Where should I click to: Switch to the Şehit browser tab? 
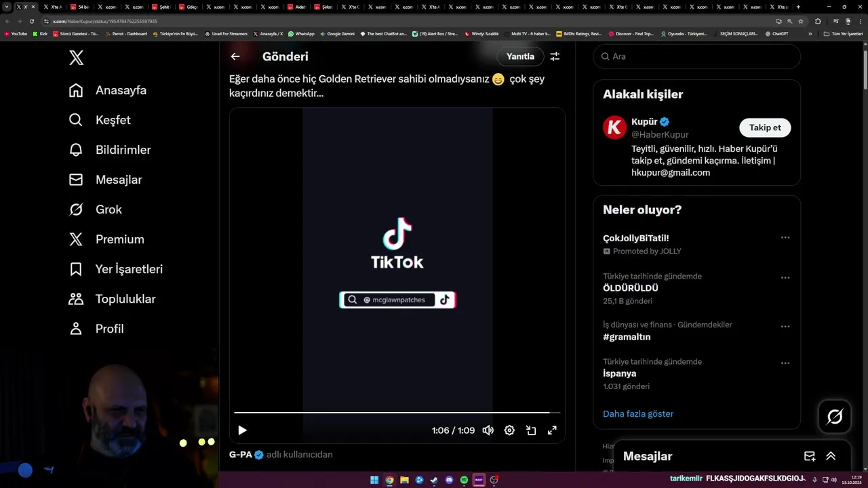click(x=161, y=7)
